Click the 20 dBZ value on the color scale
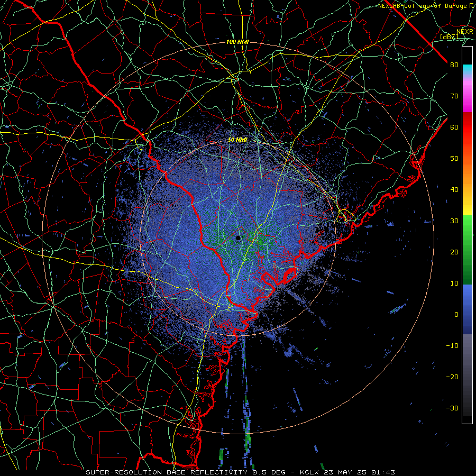Viewport: 476px width, 476px height. tap(454, 252)
